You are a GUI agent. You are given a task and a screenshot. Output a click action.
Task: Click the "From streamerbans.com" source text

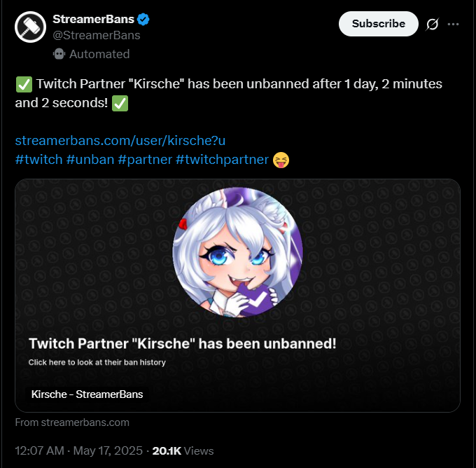coord(72,422)
